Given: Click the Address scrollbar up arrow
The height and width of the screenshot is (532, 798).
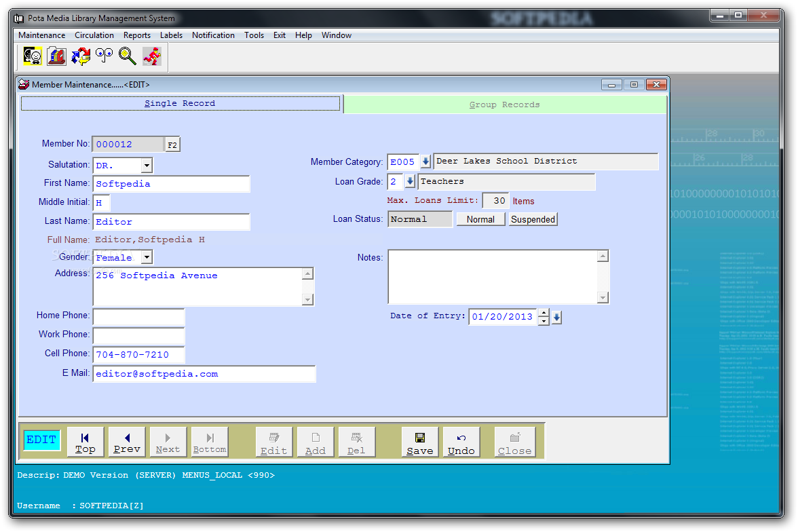Looking at the screenshot, I should pyautogui.click(x=307, y=274).
